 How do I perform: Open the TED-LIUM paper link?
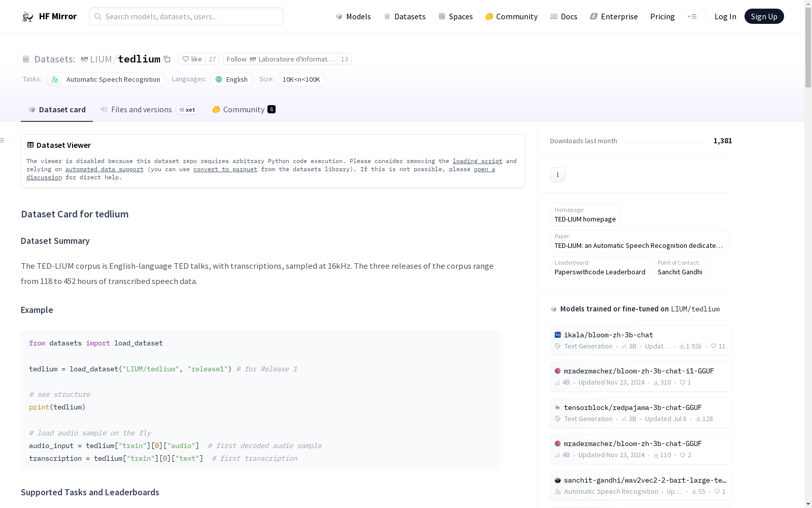point(639,241)
